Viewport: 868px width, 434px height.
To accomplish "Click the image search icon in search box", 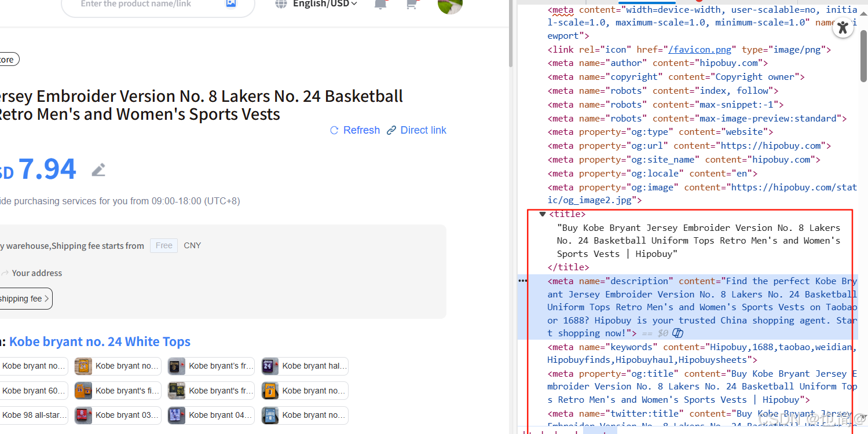I will point(231,3).
